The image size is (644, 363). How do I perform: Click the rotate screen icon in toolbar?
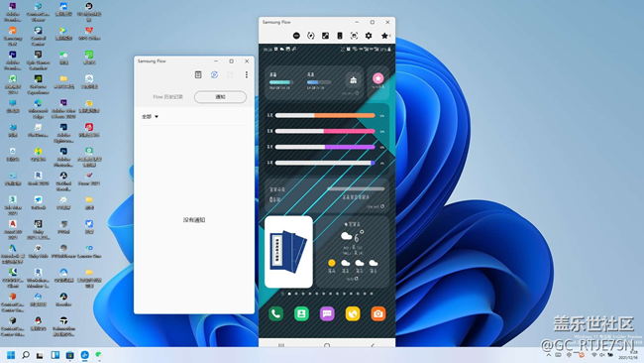coord(311,36)
